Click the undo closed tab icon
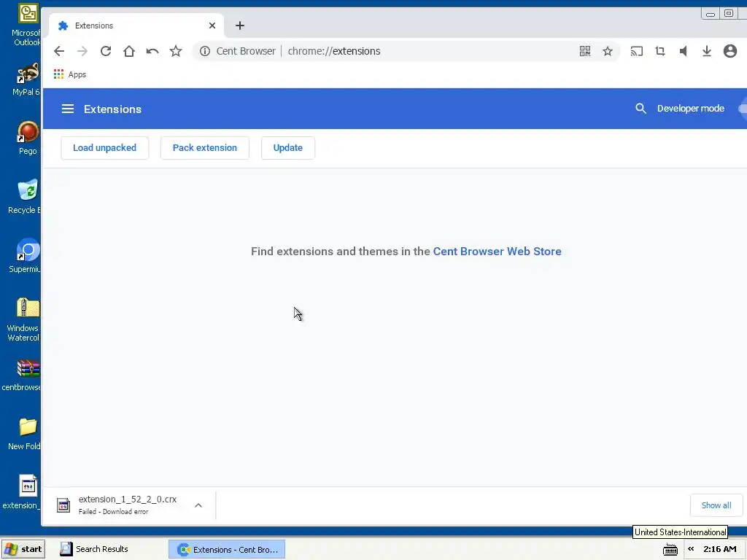Viewport: 747px width, 560px height. (152, 51)
